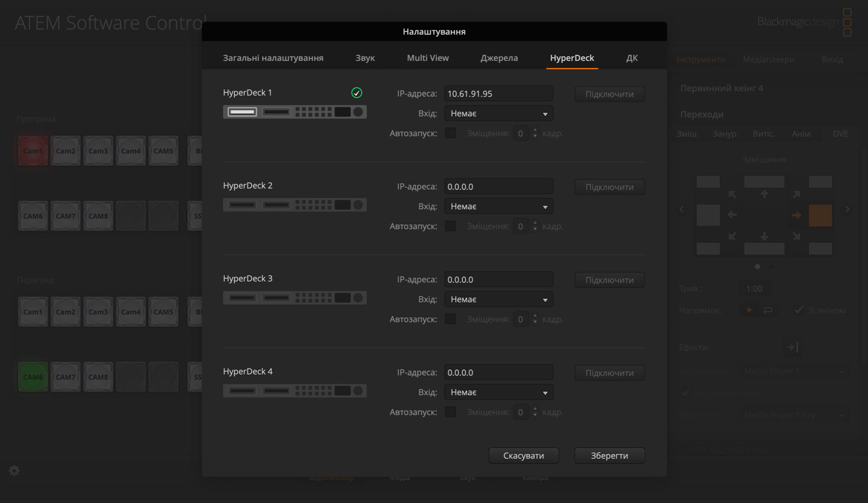Open the HyperDeck 1 'Вхід' input dropdown
This screenshot has height=503, width=868.
click(499, 113)
